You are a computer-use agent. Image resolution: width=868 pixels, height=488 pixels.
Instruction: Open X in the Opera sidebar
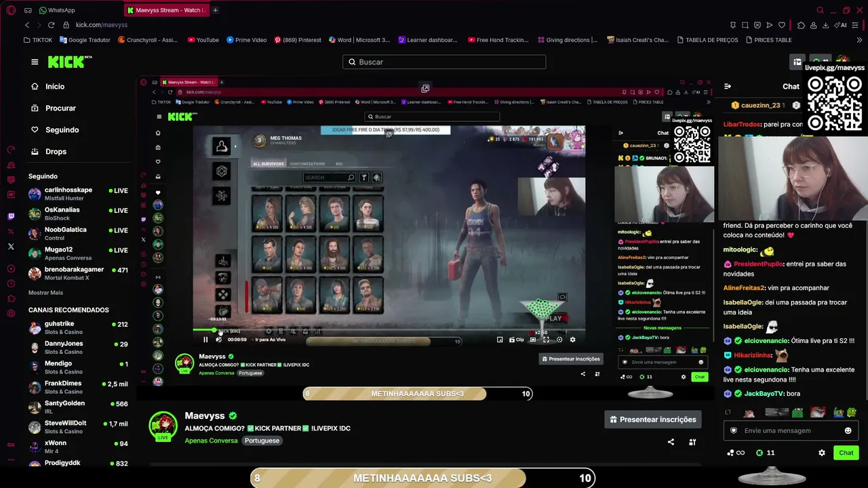point(11,247)
